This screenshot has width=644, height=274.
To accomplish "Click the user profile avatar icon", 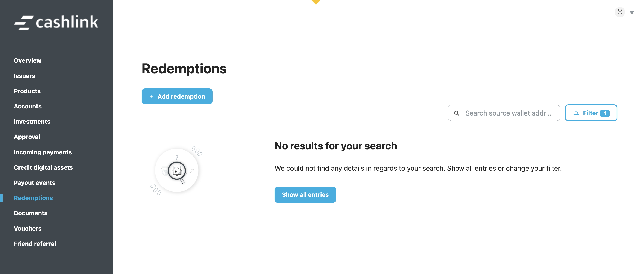I will point(620,12).
